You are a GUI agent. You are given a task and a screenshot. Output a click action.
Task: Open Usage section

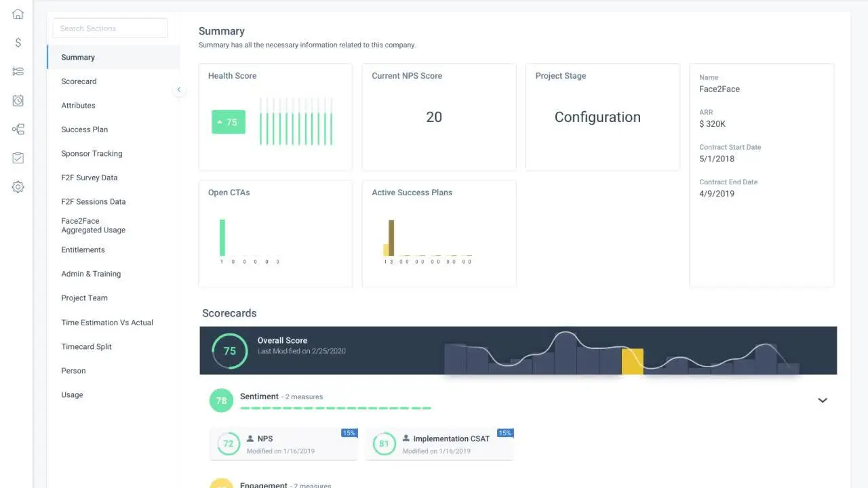coord(72,394)
